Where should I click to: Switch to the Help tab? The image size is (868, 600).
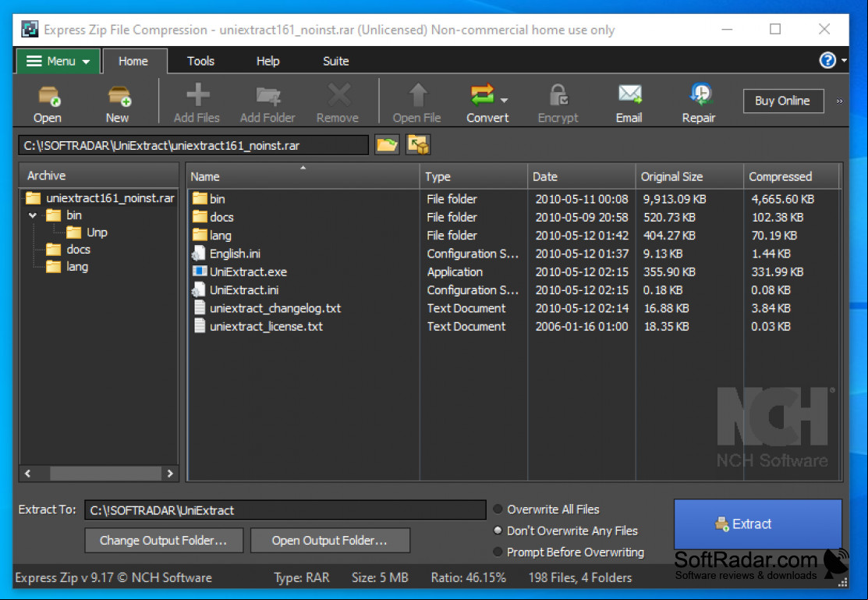[268, 61]
